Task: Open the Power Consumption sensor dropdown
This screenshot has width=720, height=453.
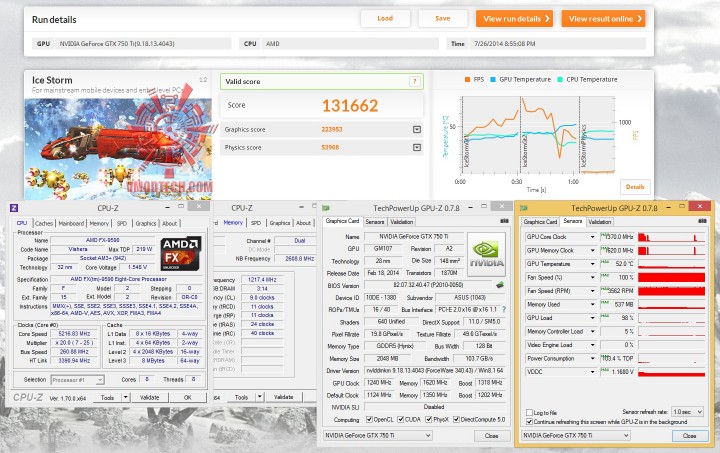Action: pos(592,358)
